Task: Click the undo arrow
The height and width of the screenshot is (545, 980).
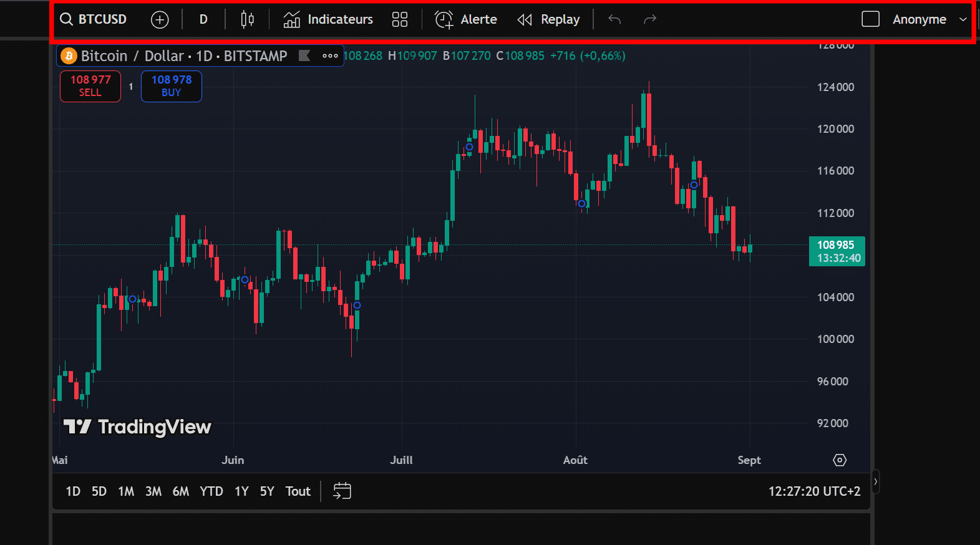Action: tap(614, 20)
